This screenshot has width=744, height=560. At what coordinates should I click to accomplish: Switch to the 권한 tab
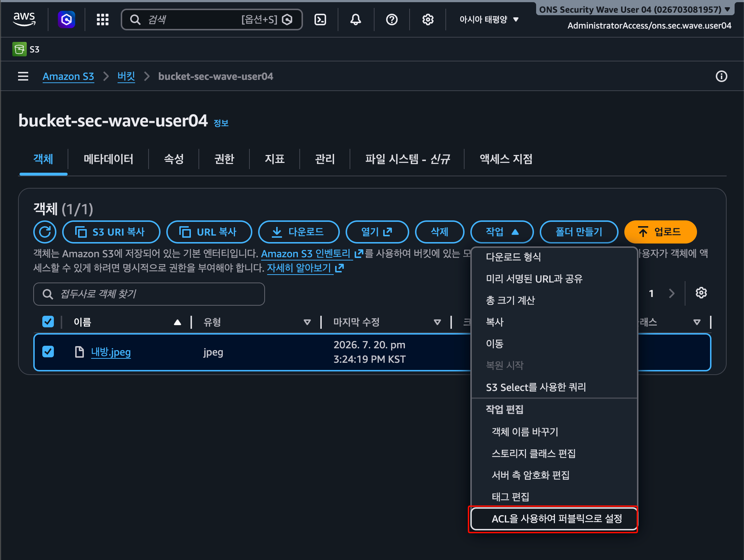225,159
